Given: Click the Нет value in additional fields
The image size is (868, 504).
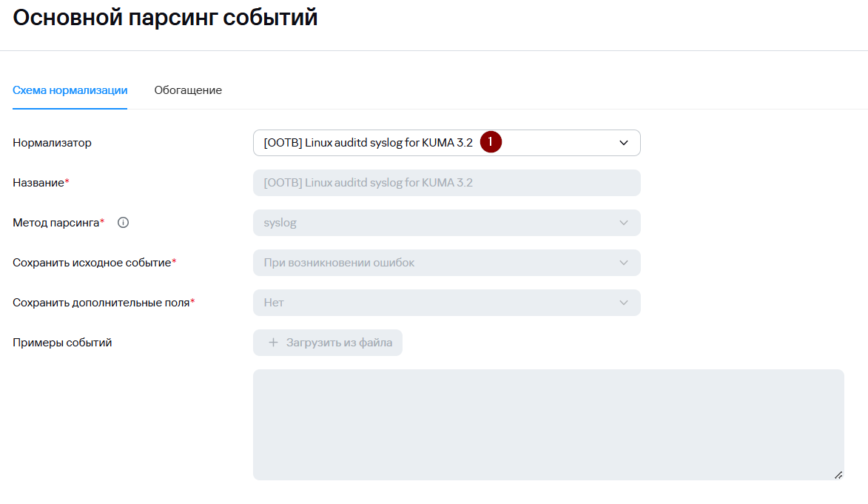Looking at the screenshot, I should [274, 303].
